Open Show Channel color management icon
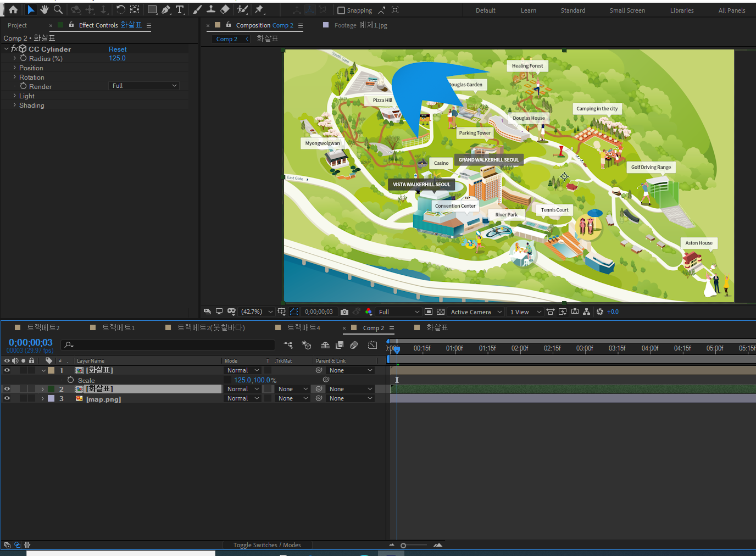Viewport: 756px width, 556px height. (x=369, y=312)
